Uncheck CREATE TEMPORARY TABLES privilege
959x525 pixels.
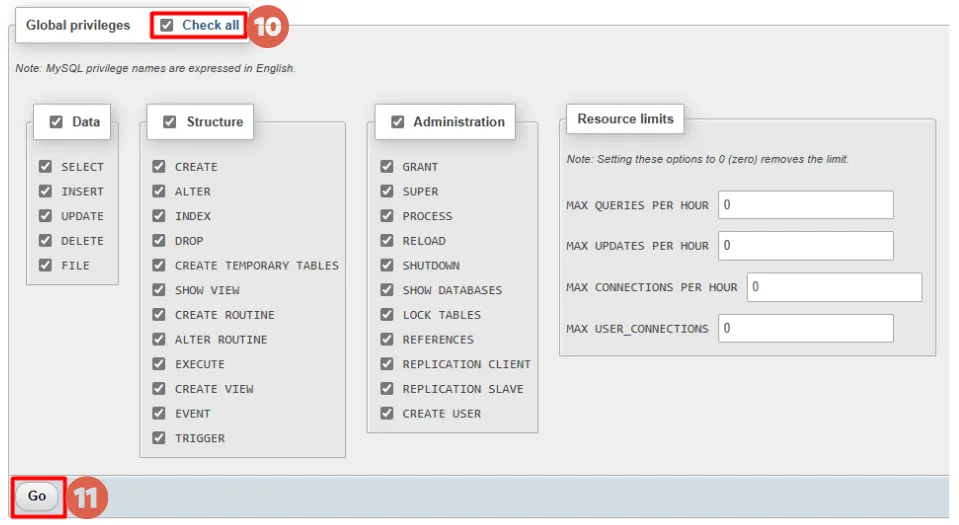click(159, 265)
